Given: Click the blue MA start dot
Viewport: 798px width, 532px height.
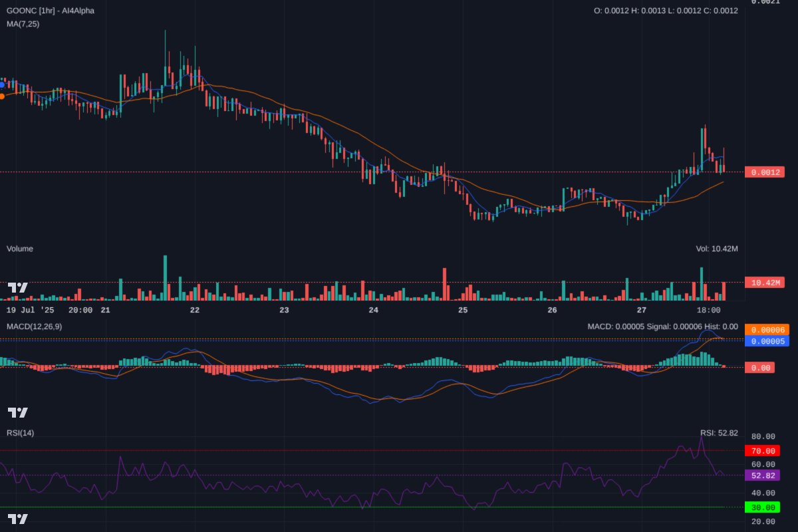Looking at the screenshot, I should point(1,84).
